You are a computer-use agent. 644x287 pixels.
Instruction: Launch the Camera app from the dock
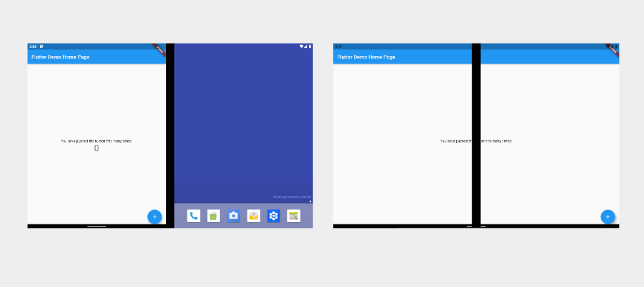pyautogui.click(x=233, y=216)
